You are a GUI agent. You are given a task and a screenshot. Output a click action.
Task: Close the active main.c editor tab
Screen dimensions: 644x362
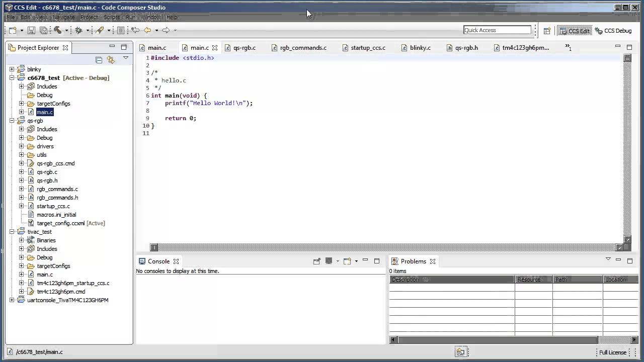click(215, 48)
